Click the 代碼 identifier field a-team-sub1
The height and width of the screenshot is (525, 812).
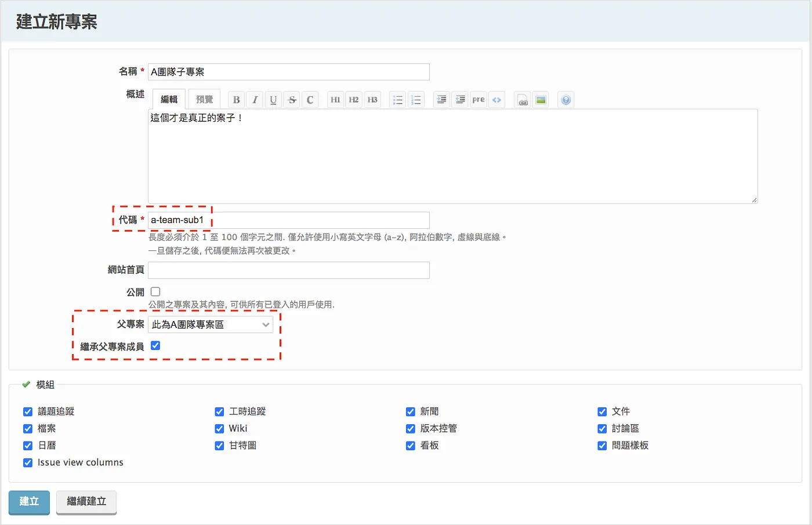pyautogui.click(x=289, y=220)
